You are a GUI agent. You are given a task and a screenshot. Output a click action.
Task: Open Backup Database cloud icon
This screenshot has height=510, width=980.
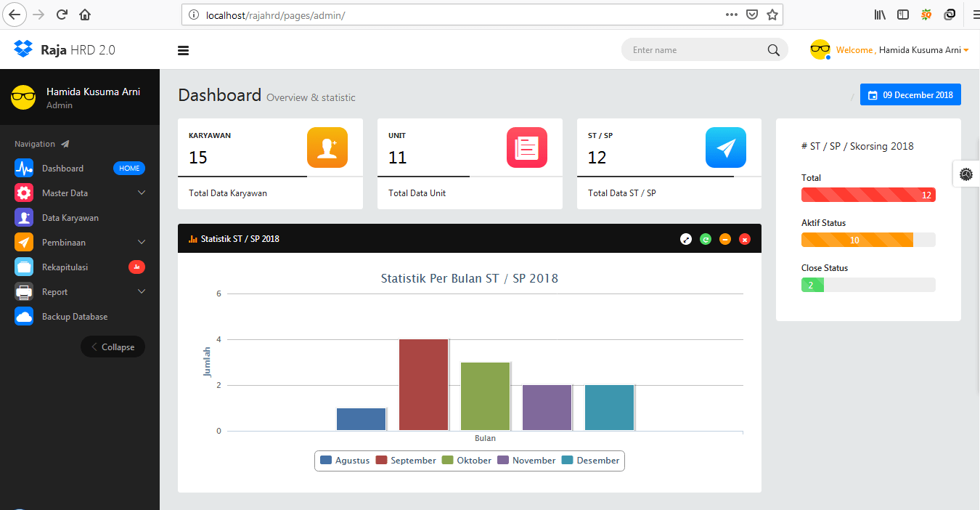pyautogui.click(x=24, y=317)
